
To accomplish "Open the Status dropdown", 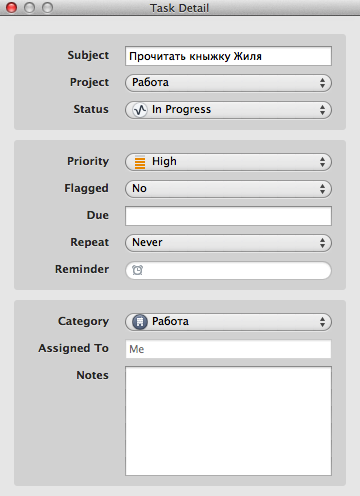I will [228, 110].
